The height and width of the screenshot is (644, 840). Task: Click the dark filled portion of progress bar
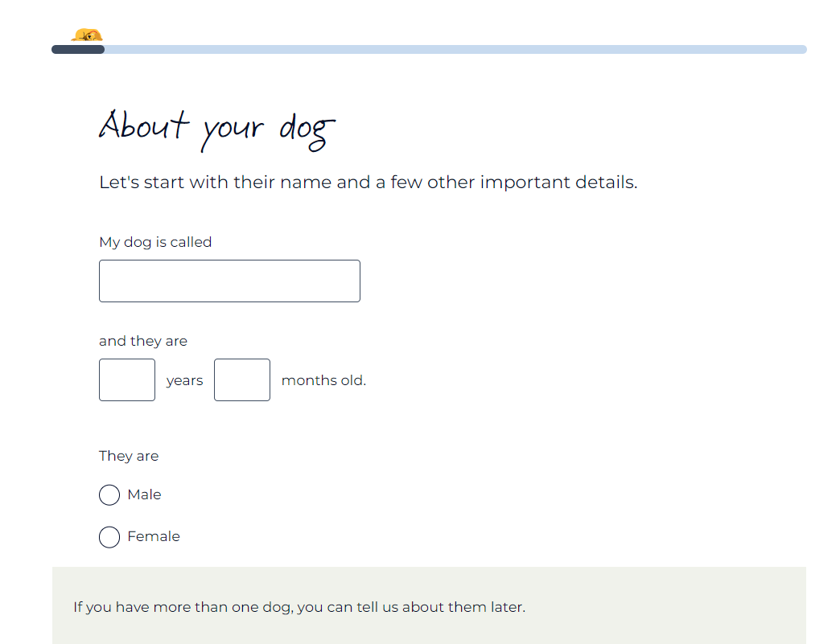point(77,50)
